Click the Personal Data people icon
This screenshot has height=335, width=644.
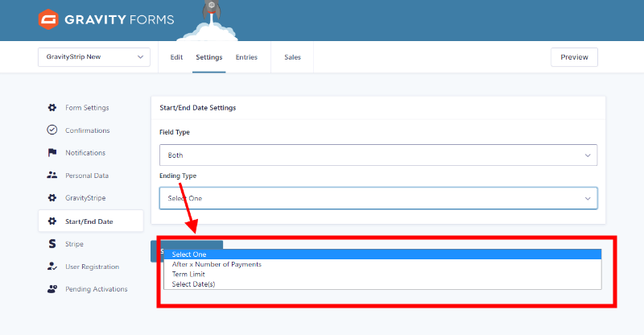click(52, 175)
